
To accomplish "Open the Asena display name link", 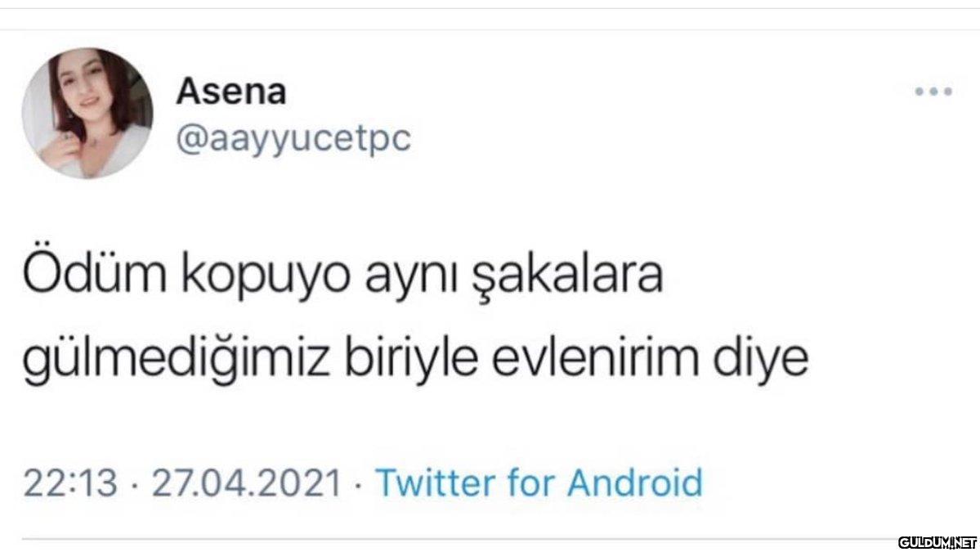I will click(x=232, y=92).
